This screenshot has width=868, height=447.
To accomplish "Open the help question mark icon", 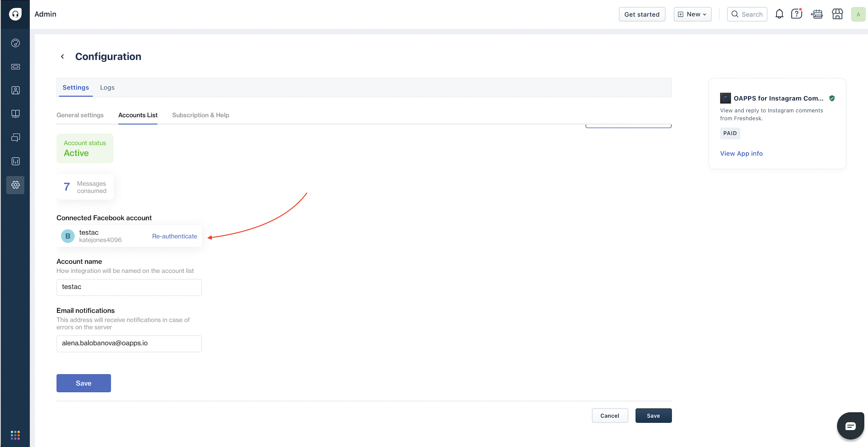I will coord(797,14).
